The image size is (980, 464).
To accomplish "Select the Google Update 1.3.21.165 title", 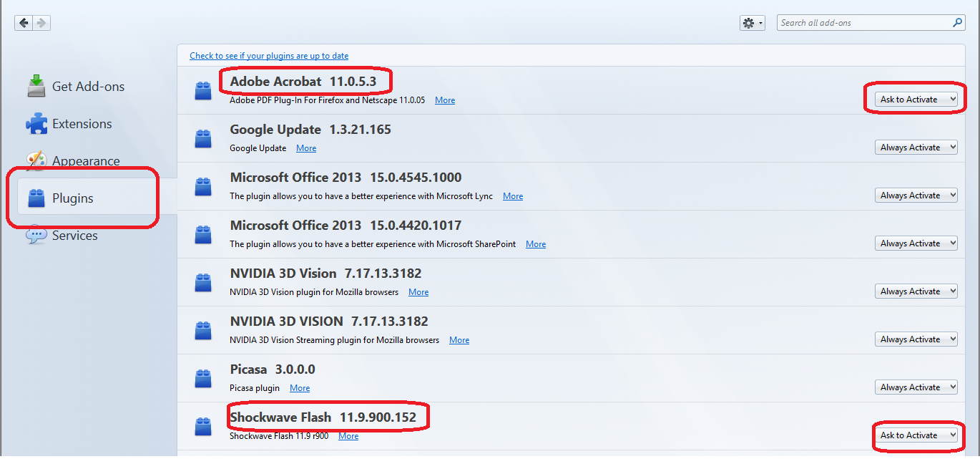I will coord(310,130).
